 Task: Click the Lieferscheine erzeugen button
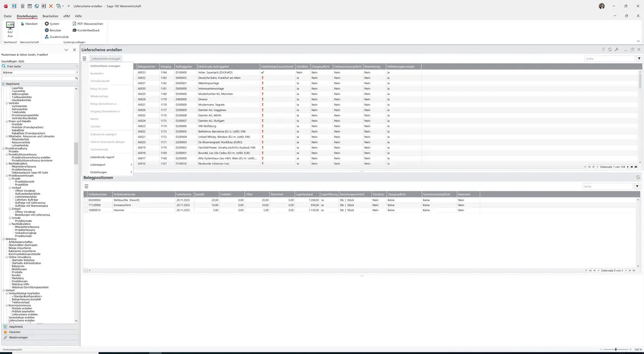106,58
